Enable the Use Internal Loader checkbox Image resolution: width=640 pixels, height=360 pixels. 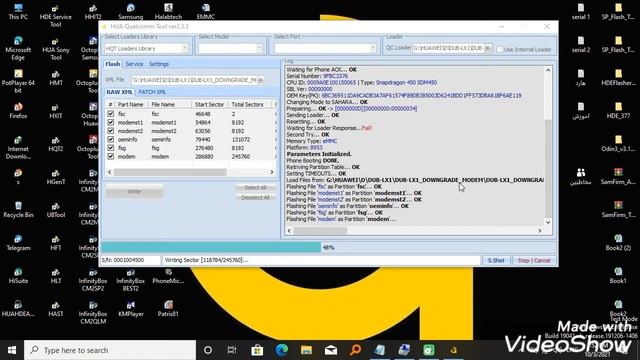[500, 49]
